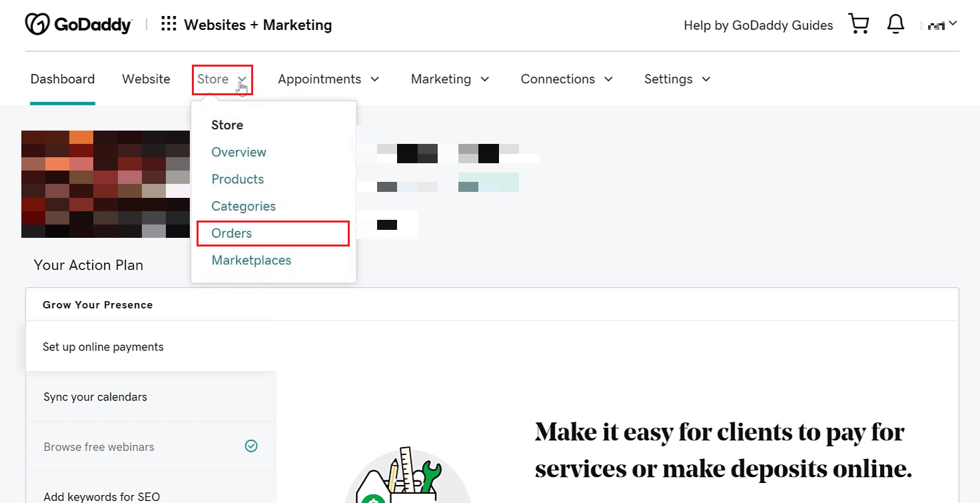Expand the Appointments menu
980x503 pixels.
pyautogui.click(x=328, y=79)
